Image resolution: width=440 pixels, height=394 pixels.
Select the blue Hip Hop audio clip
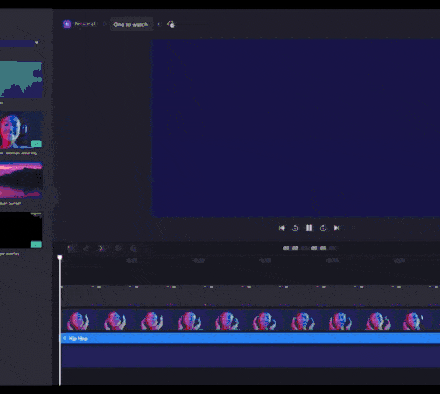click(x=251, y=338)
